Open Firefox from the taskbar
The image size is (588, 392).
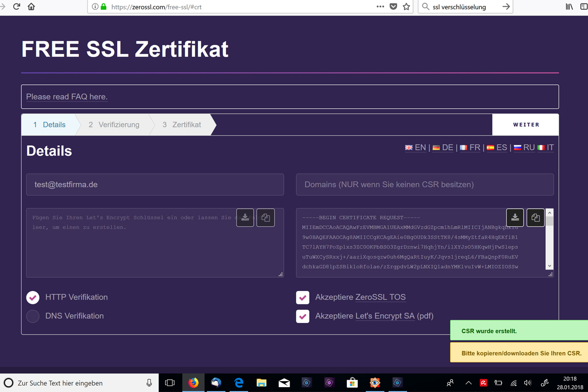tap(194, 383)
